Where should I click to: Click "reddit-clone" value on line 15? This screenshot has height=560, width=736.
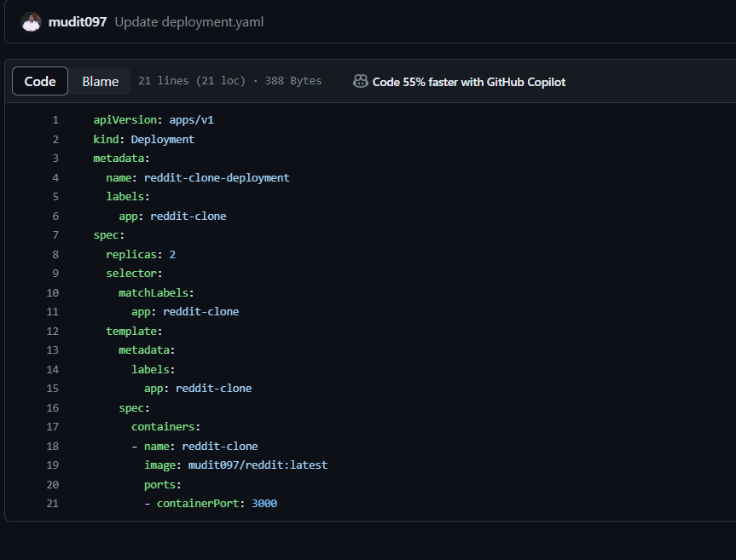[213, 389]
